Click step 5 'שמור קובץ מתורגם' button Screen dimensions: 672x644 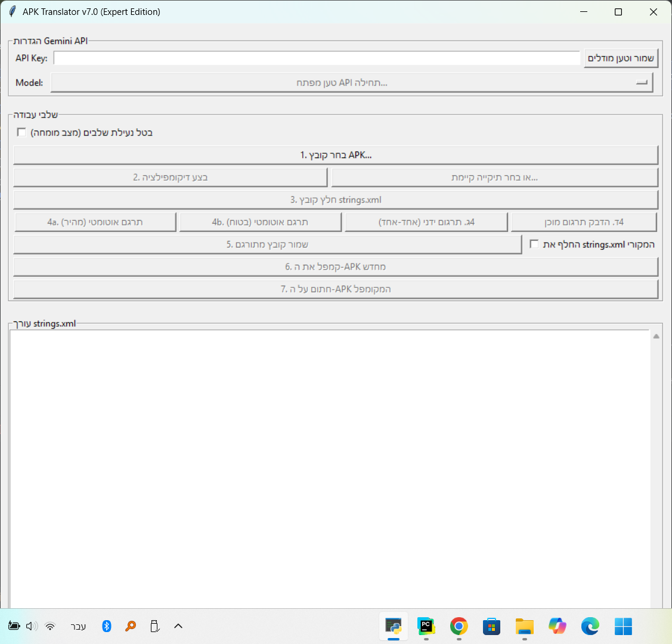[267, 244]
